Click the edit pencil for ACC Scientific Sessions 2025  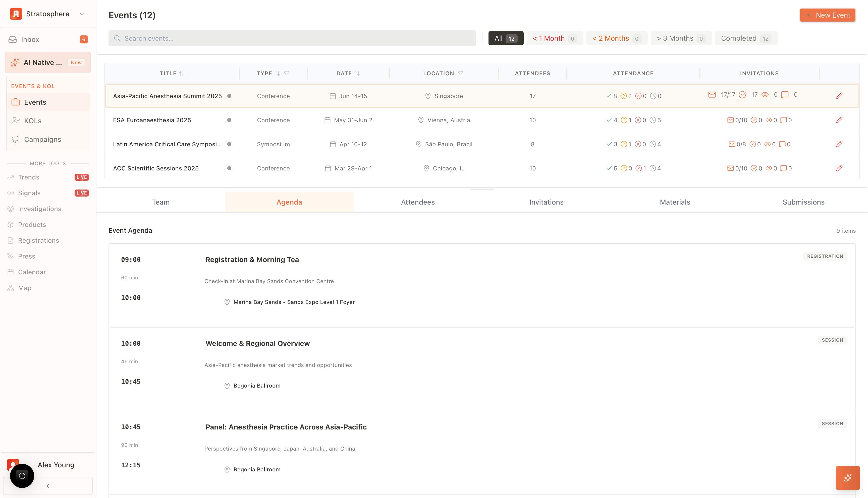[840, 168]
